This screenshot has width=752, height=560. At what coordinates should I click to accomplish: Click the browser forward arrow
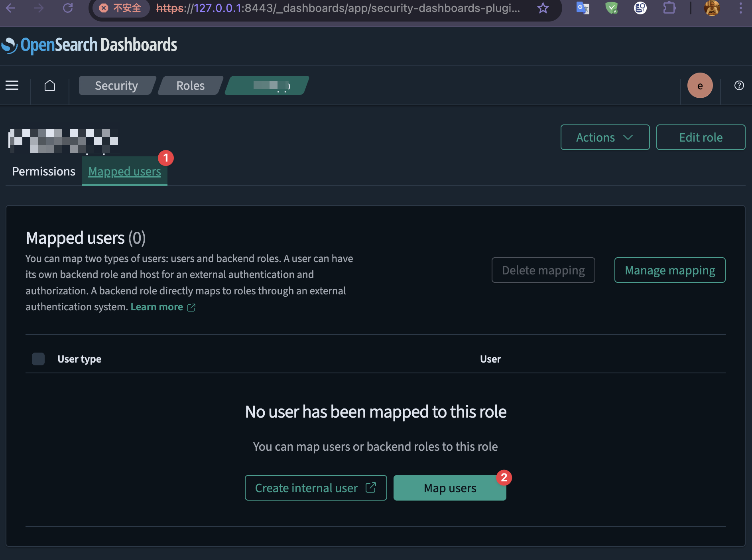(39, 8)
